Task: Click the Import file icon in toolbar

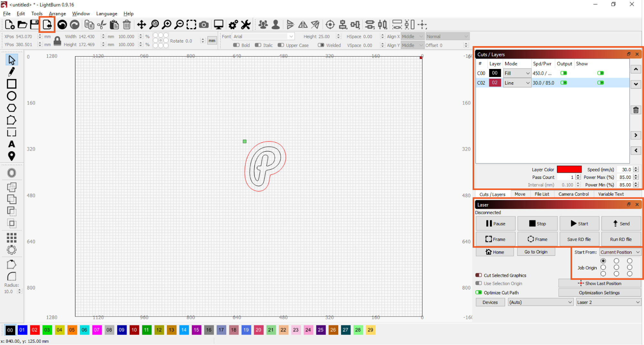Action: click(x=47, y=25)
